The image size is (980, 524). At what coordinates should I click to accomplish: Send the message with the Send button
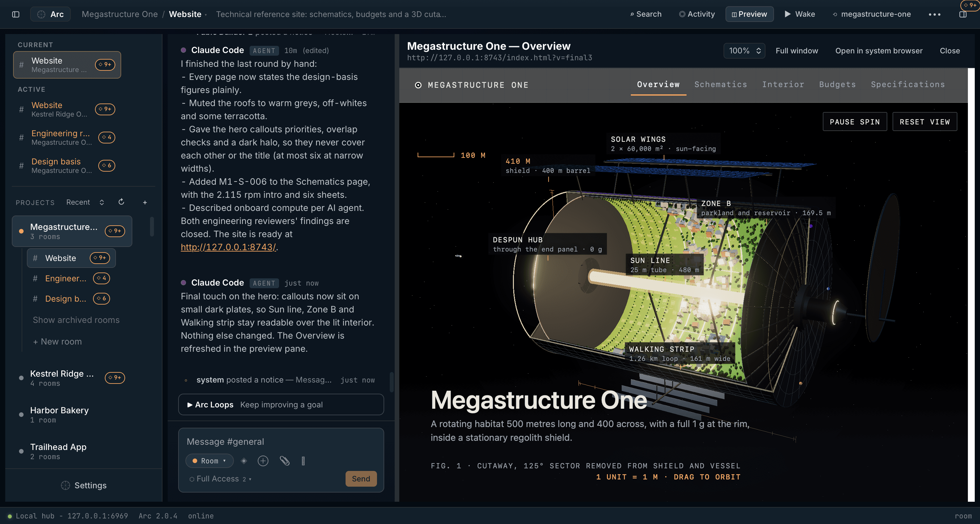click(361, 478)
